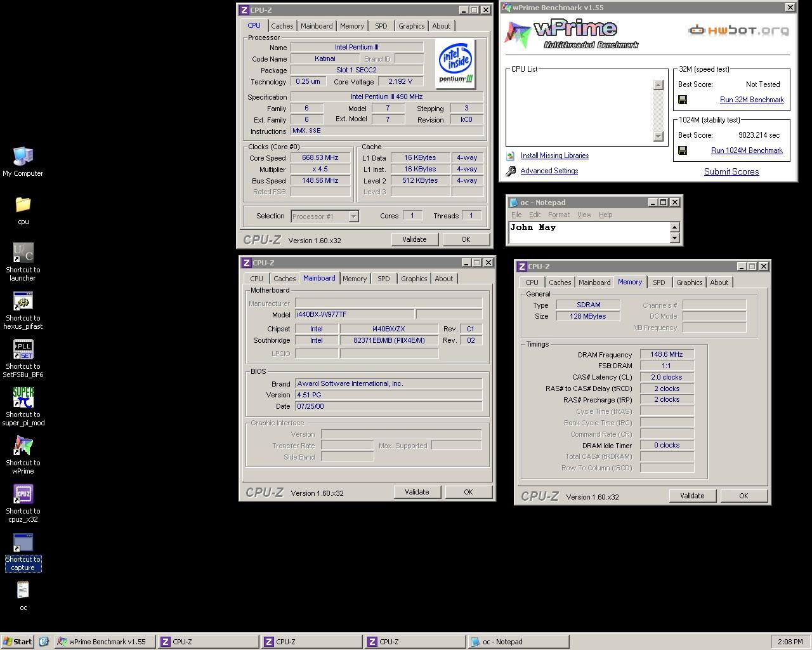The image size is (812, 650).
Task: Click the Advanced Settings wrench icon
Action: click(511, 171)
